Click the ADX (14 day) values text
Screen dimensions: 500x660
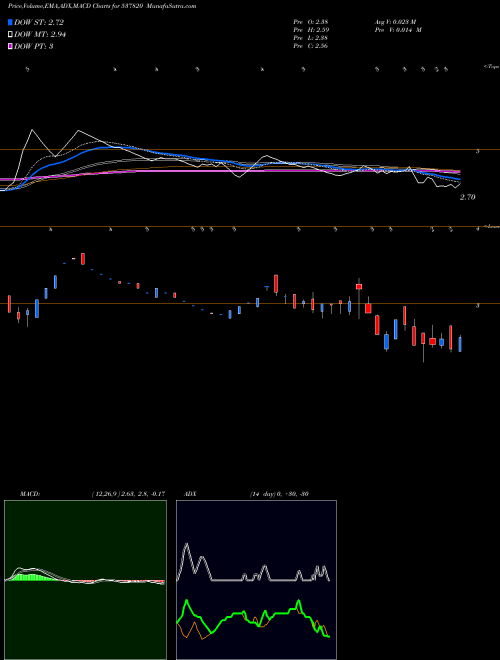pyautogui.click(x=279, y=494)
